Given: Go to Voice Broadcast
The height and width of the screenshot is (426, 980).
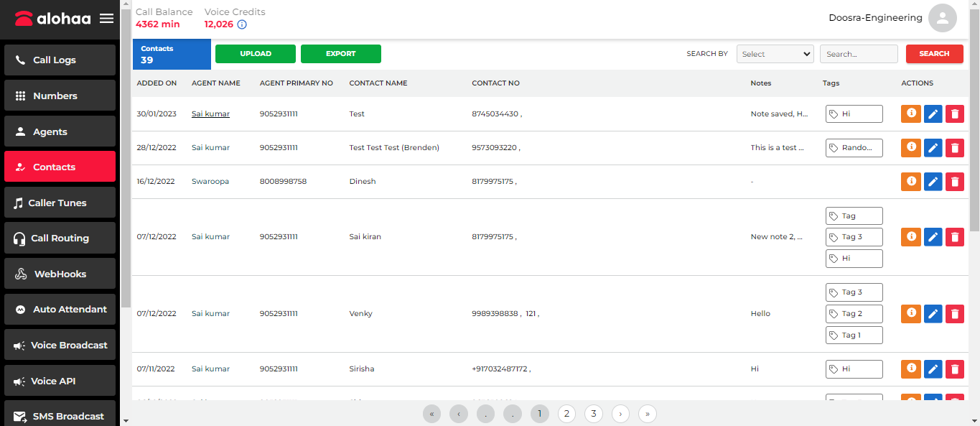Looking at the screenshot, I should (x=60, y=345).
